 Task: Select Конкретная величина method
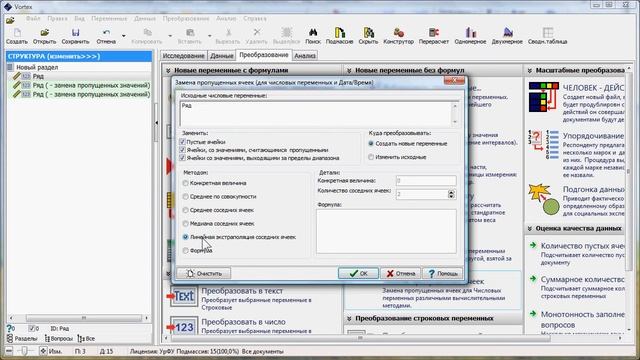pos(186,183)
